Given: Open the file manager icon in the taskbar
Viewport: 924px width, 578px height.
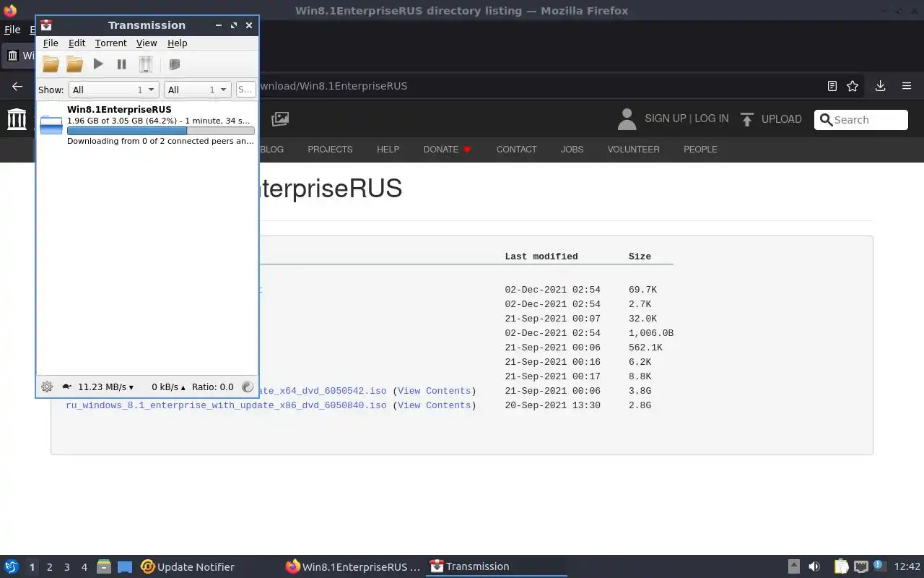Looking at the screenshot, I should click(104, 567).
